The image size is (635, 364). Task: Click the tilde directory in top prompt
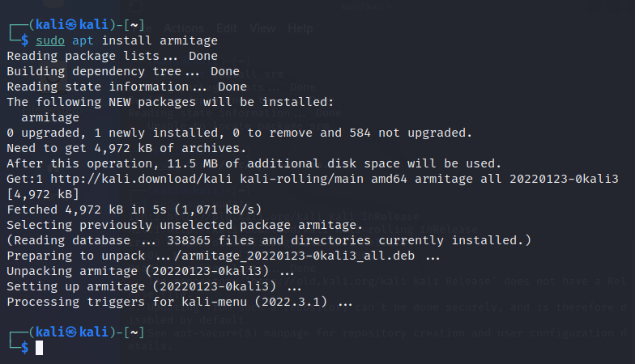134,25
